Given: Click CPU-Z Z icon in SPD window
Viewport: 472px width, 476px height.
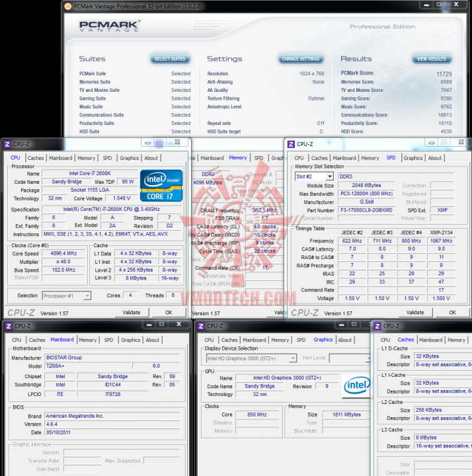Looking at the screenshot, I should point(291,144).
